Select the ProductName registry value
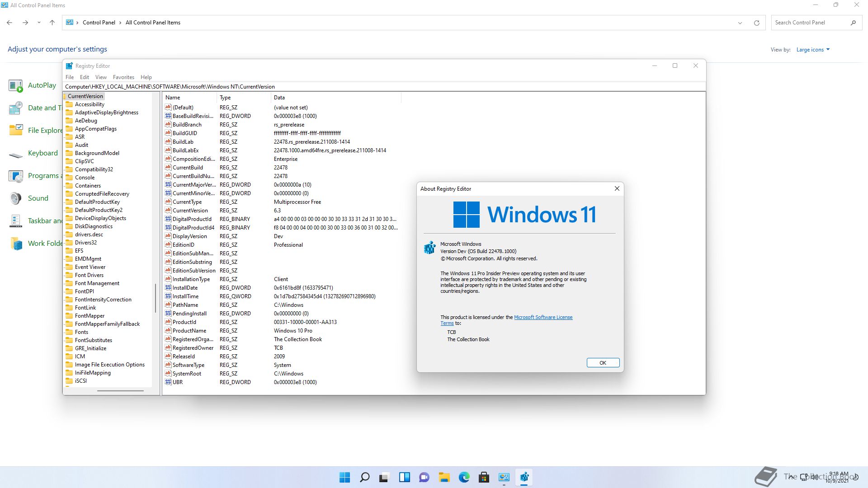Image resolution: width=868 pixels, height=488 pixels. click(189, 331)
